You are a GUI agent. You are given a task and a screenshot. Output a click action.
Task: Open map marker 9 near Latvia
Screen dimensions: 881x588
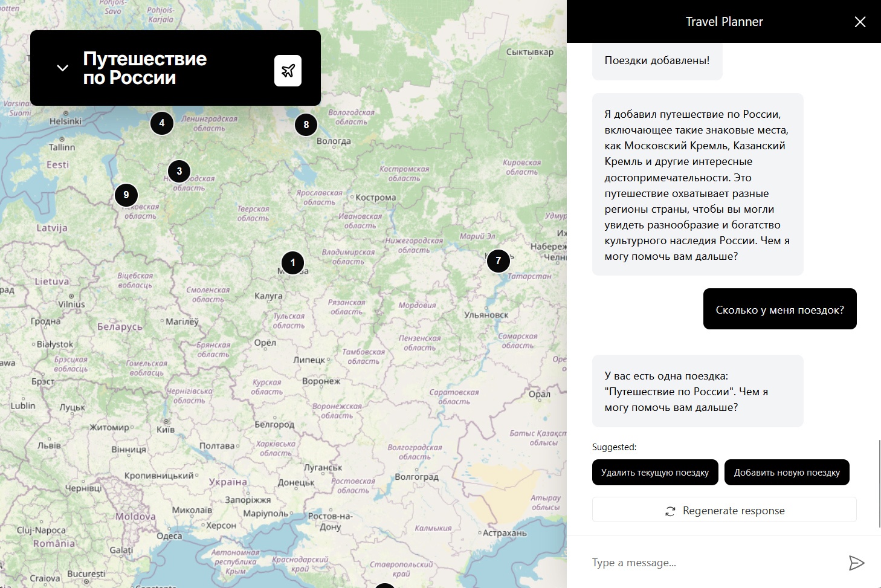click(126, 195)
